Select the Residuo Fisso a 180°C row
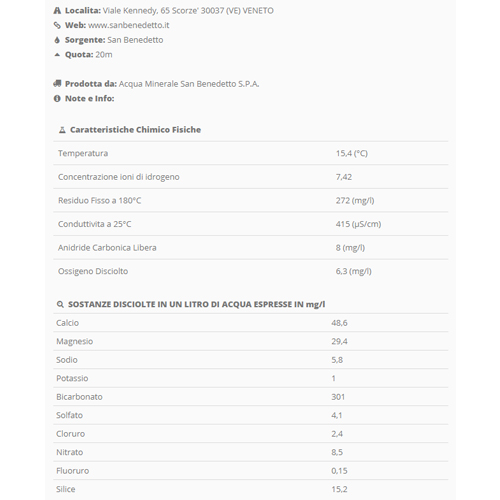This screenshot has width=500, height=500. coord(251,200)
